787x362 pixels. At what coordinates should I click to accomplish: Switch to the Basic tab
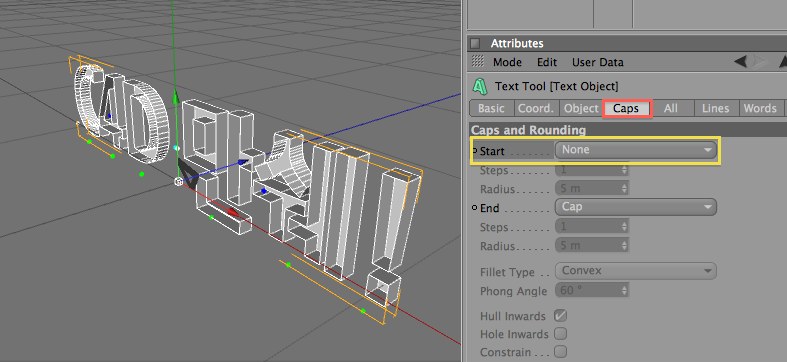click(x=491, y=108)
